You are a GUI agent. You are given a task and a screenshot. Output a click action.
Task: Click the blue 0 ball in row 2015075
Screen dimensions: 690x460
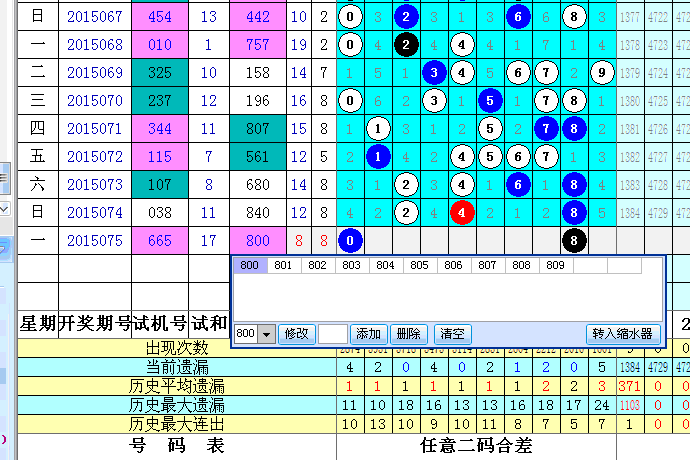coord(350,241)
